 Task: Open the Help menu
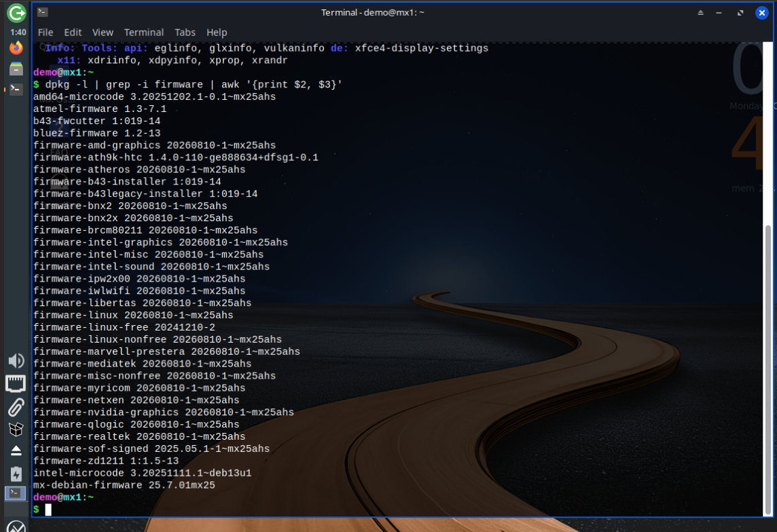[217, 33]
